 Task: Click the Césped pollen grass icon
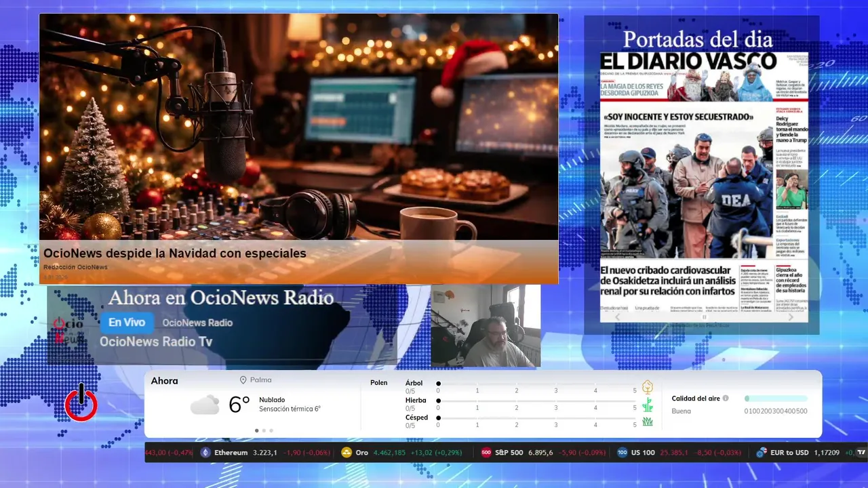click(x=648, y=422)
